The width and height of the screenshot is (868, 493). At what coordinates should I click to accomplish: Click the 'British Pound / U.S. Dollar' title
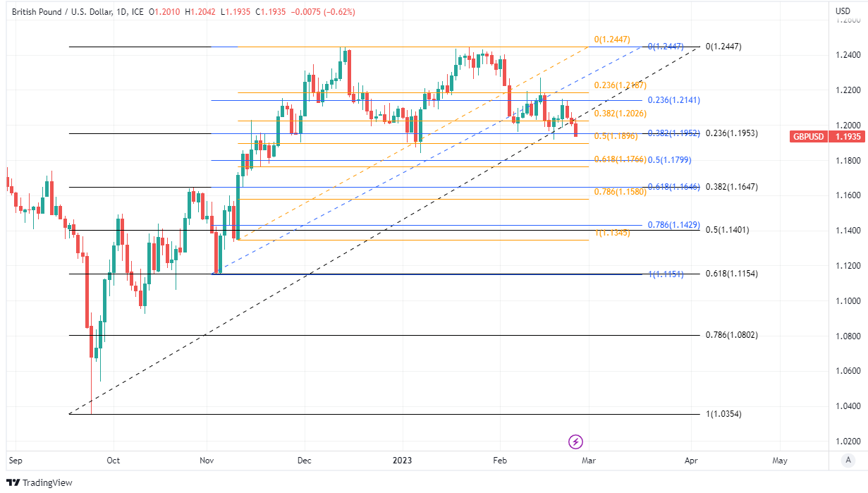(60, 12)
